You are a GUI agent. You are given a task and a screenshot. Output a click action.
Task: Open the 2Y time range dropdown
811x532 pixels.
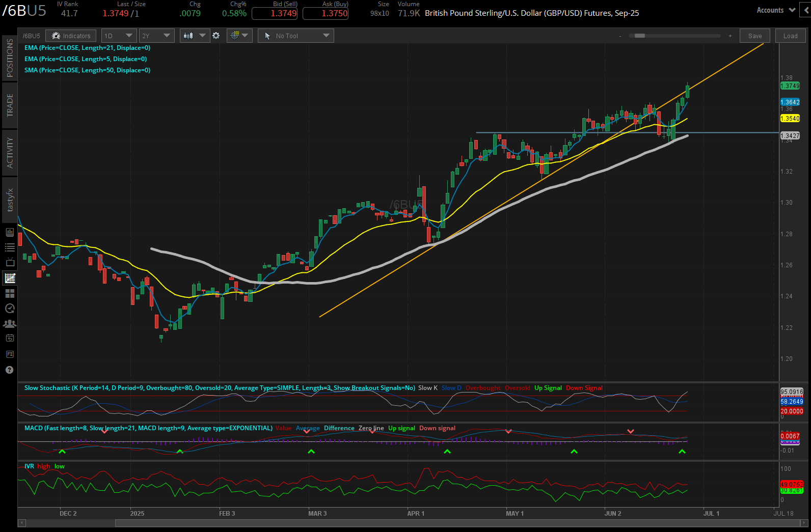(x=156, y=36)
